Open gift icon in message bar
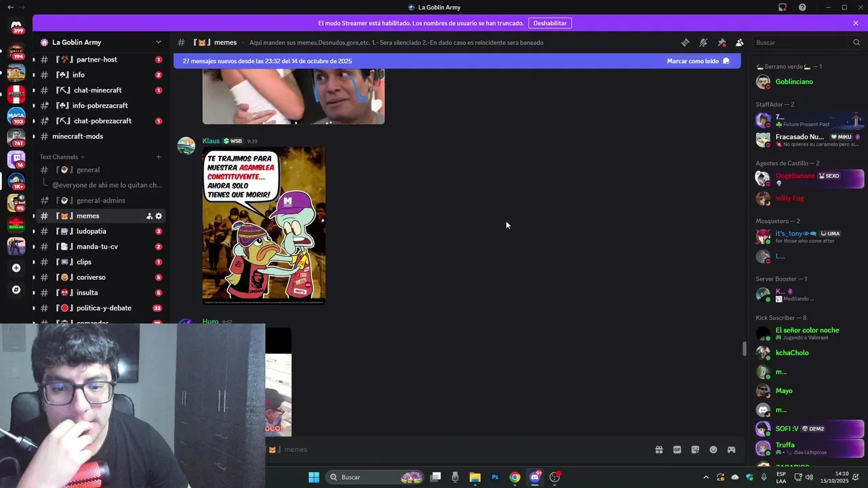 (658, 449)
